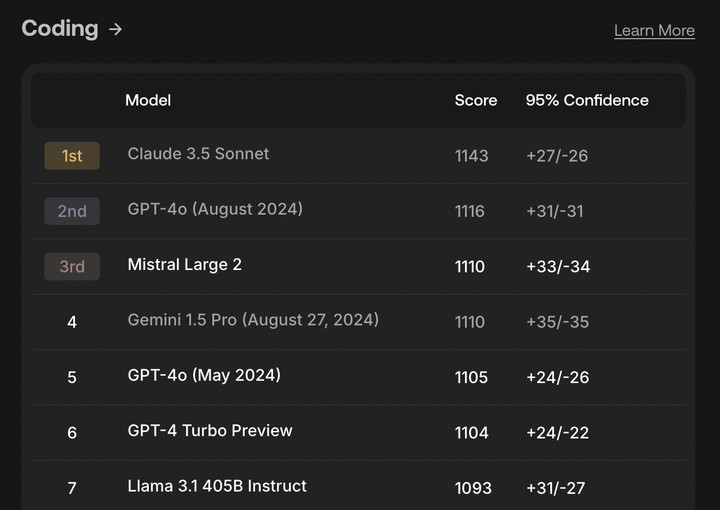Screen dimensions: 720x510
Task: Follow the Learn More link
Action: pyautogui.click(x=654, y=31)
